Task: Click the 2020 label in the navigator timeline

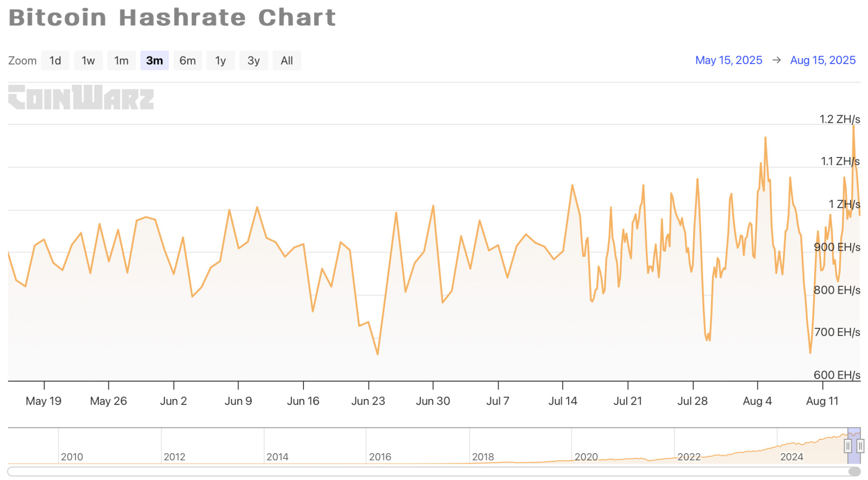Action: point(586,457)
